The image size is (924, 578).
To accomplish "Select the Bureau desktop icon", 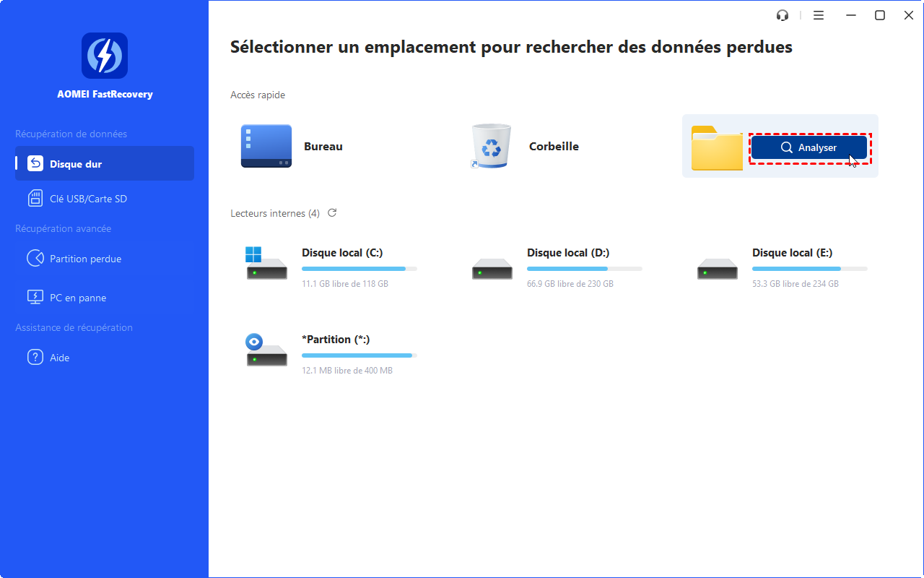I will pyautogui.click(x=266, y=146).
